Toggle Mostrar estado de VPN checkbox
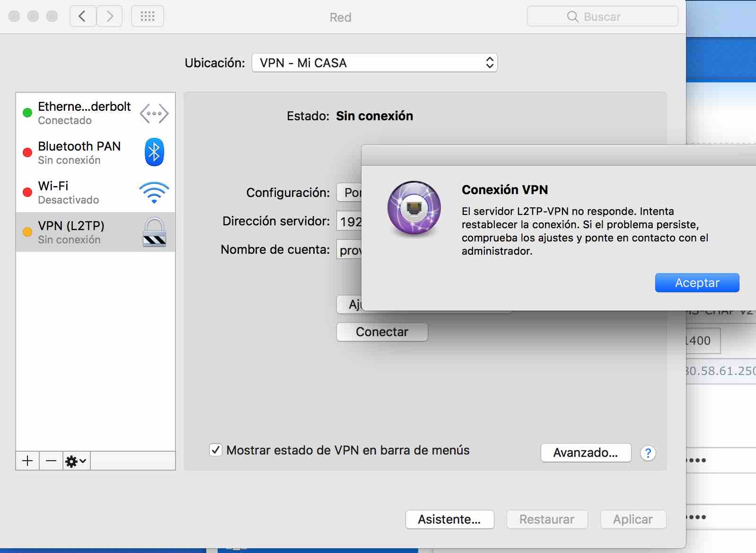 tap(216, 450)
